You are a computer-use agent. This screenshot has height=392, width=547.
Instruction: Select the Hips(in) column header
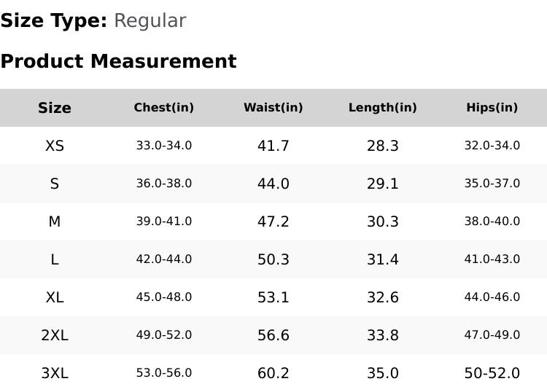(492, 108)
